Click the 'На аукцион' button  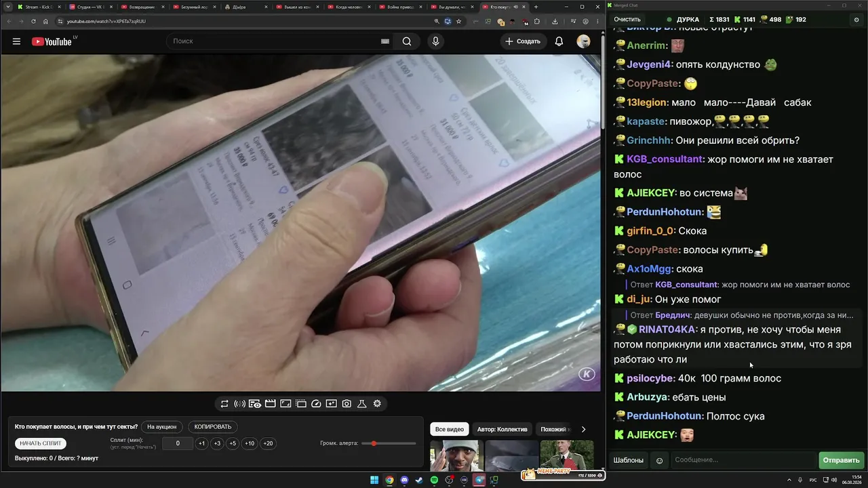pos(161,427)
